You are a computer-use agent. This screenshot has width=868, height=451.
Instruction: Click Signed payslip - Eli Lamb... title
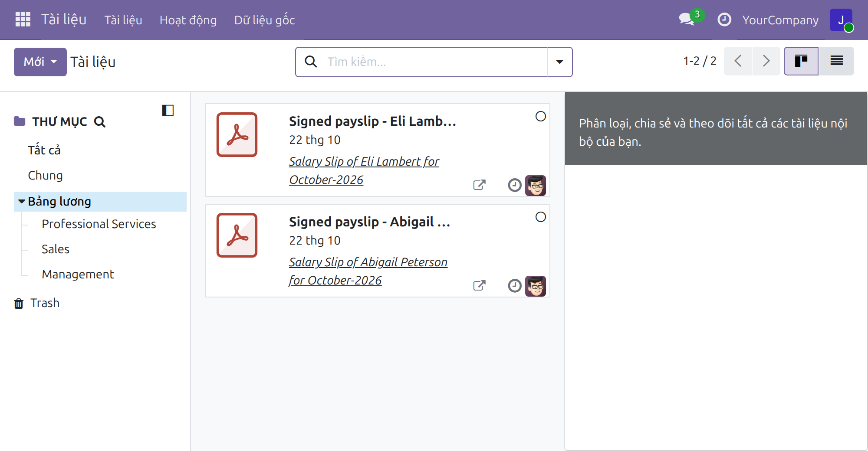[x=372, y=121]
